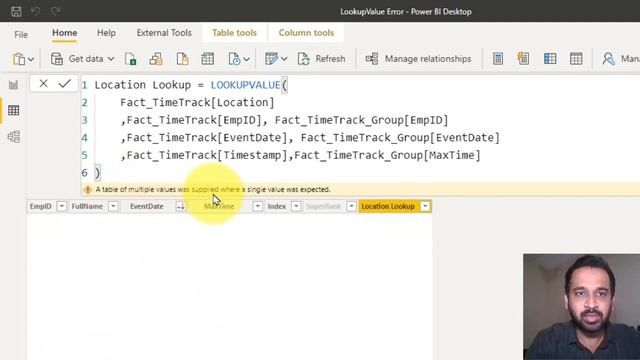Image resolution: width=640 pixels, height=360 pixels.
Task: Click the Save icon in title bar
Action: pyautogui.click(x=16, y=11)
